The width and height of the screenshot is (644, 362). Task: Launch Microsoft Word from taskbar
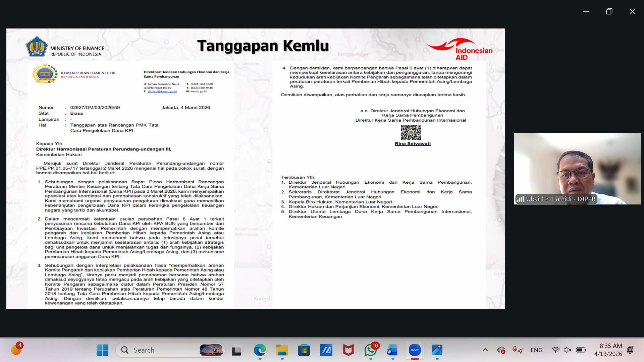click(x=392, y=350)
